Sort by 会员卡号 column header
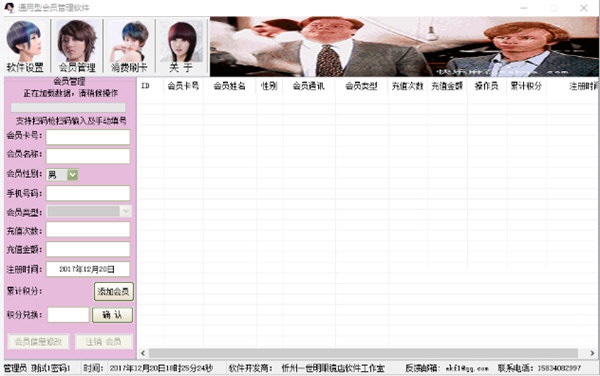 [183, 86]
